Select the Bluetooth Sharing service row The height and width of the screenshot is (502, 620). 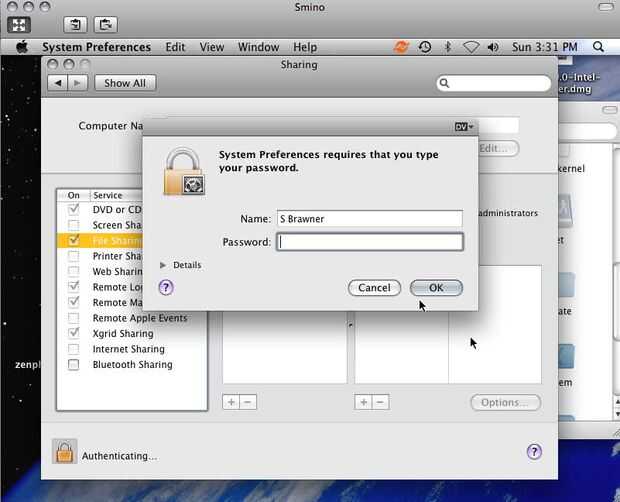(132, 364)
